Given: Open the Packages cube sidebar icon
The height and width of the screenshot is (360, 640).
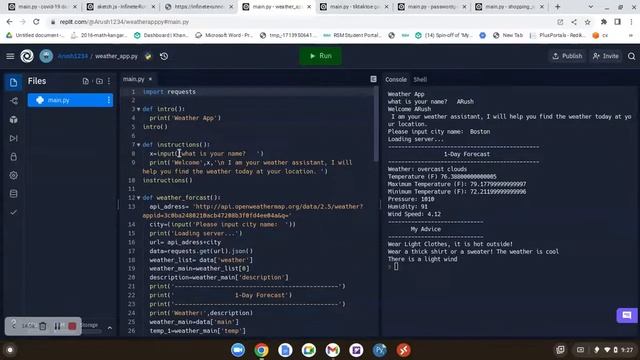Looking at the screenshot, I should click(x=13, y=120).
